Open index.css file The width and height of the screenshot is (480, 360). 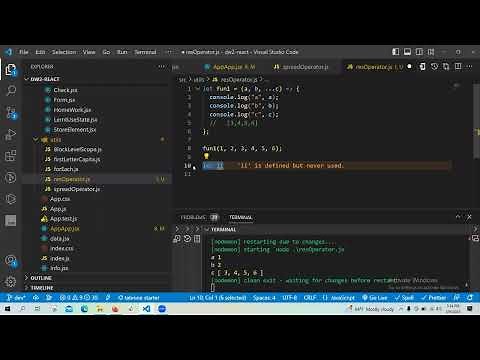tap(61, 248)
